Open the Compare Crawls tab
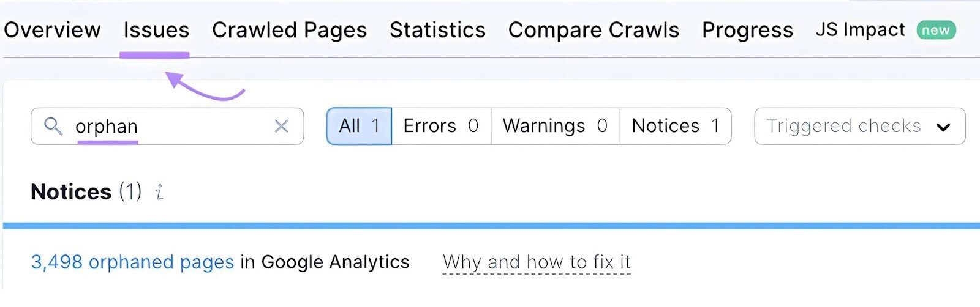This screenshot has width=980, height=307. click(x=594, y=30)
